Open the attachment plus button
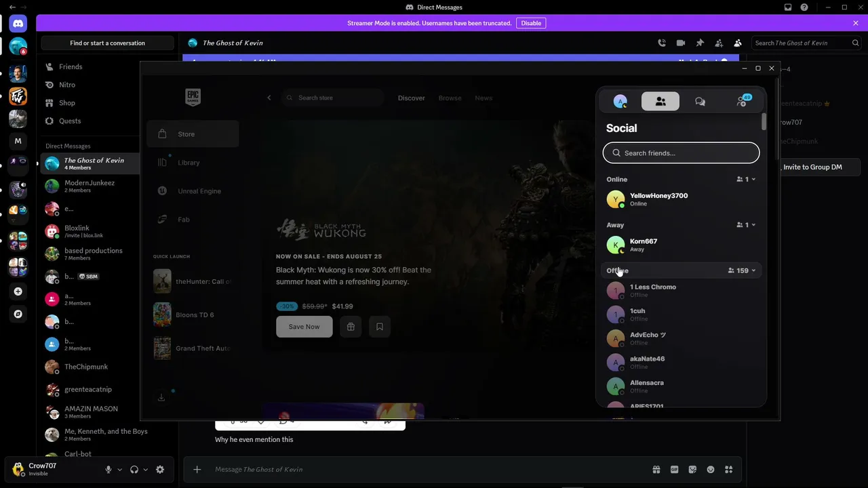Viewport: 868px width, 488px height. 197,470
